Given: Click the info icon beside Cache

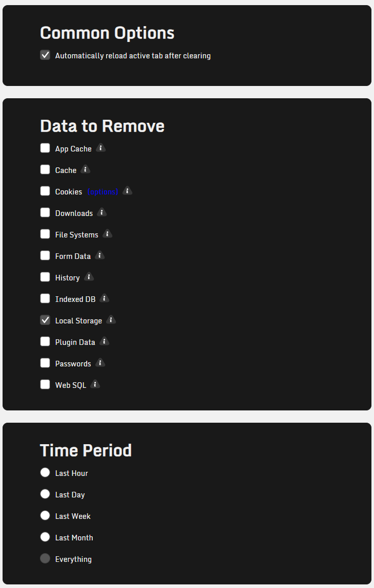Looking at the screenshot, I should (x=86, y=169).
